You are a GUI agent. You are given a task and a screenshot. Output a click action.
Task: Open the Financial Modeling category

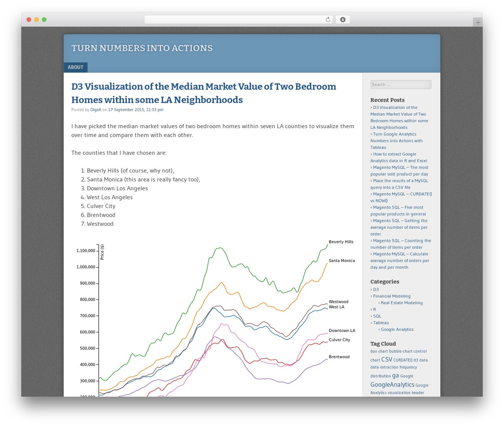[x=392, y=296]
